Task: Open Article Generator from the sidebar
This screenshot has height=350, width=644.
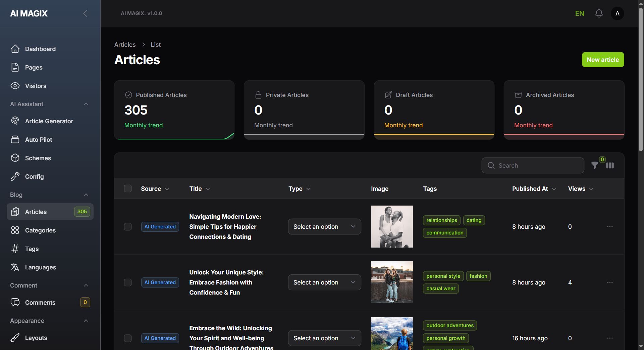Action: click(x=49, y=121)
